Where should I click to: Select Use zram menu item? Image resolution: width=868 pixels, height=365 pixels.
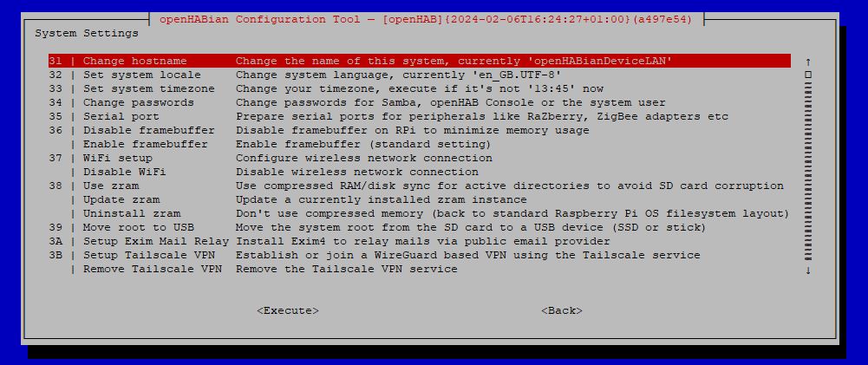pyautogui.click(x=419, y=186)
